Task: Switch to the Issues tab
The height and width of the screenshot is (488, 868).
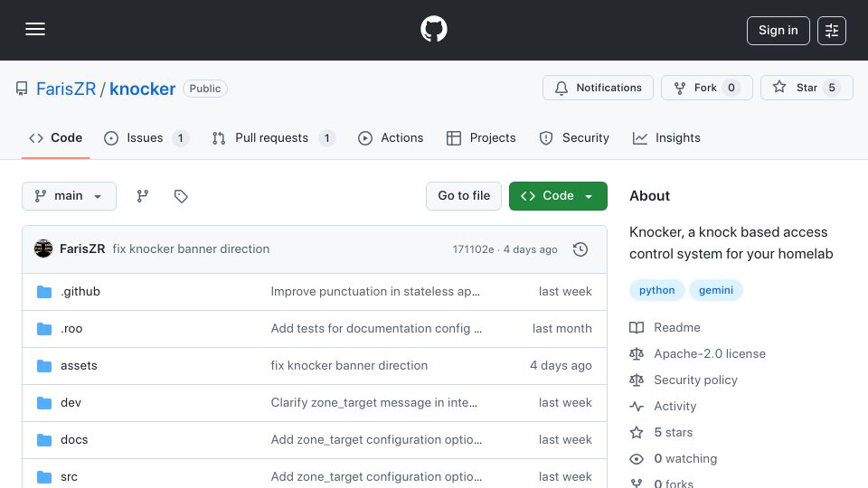Action: coord(146,137)
